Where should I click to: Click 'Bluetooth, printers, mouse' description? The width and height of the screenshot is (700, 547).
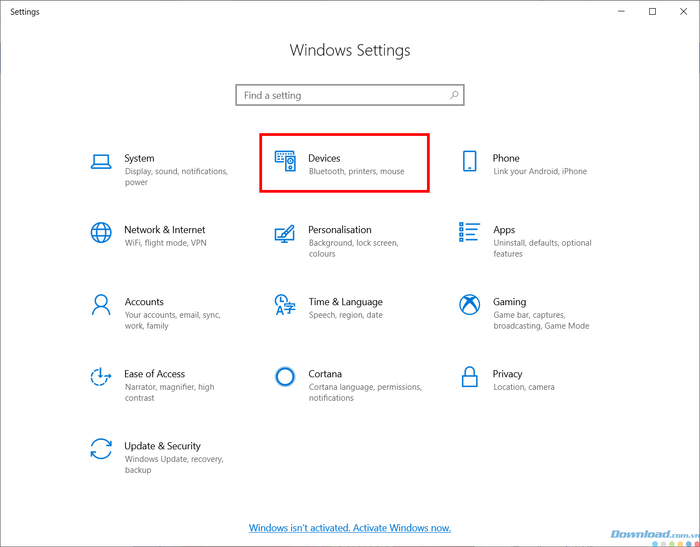pyautogui.click(x=356, y=171)
